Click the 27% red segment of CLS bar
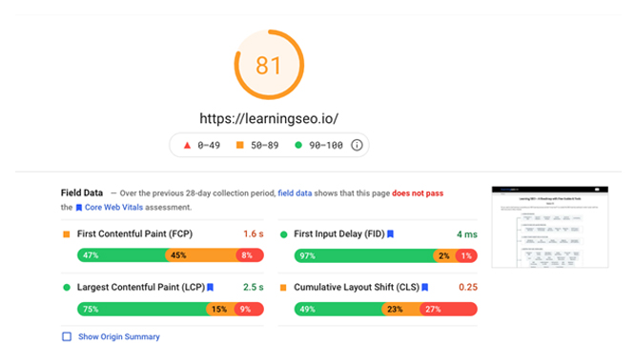 449,309
